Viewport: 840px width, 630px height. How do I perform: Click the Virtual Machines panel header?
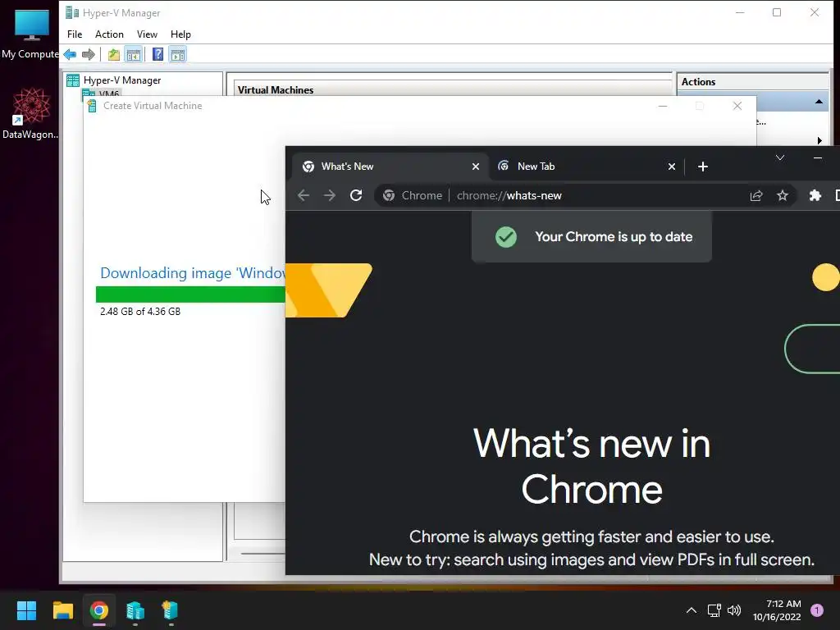276,90
